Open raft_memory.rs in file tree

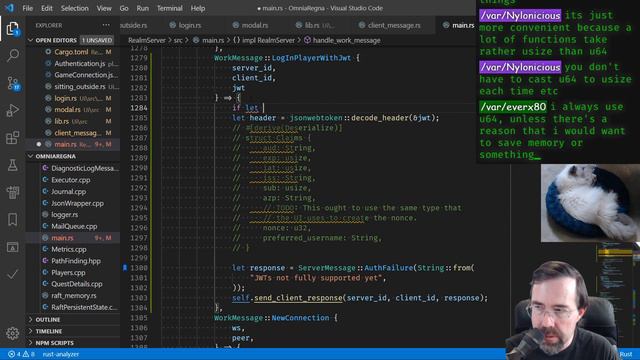pyautogui.click(x=73, y=296)
